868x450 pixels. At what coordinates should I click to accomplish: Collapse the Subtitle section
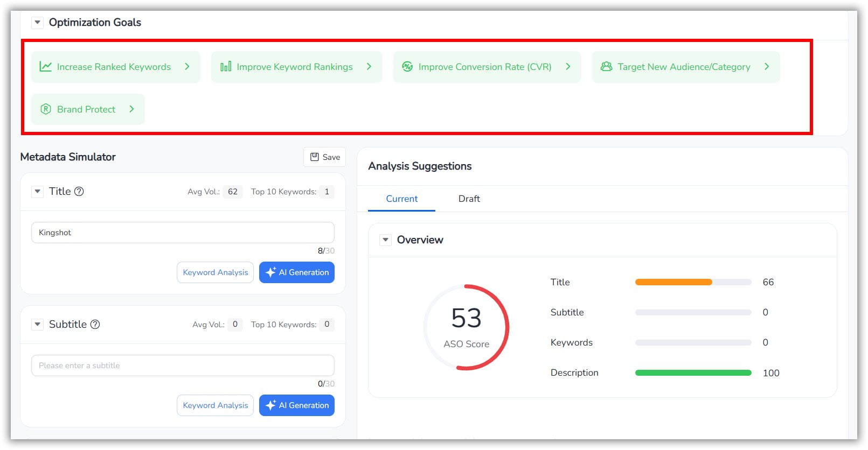tap(37, 325)
